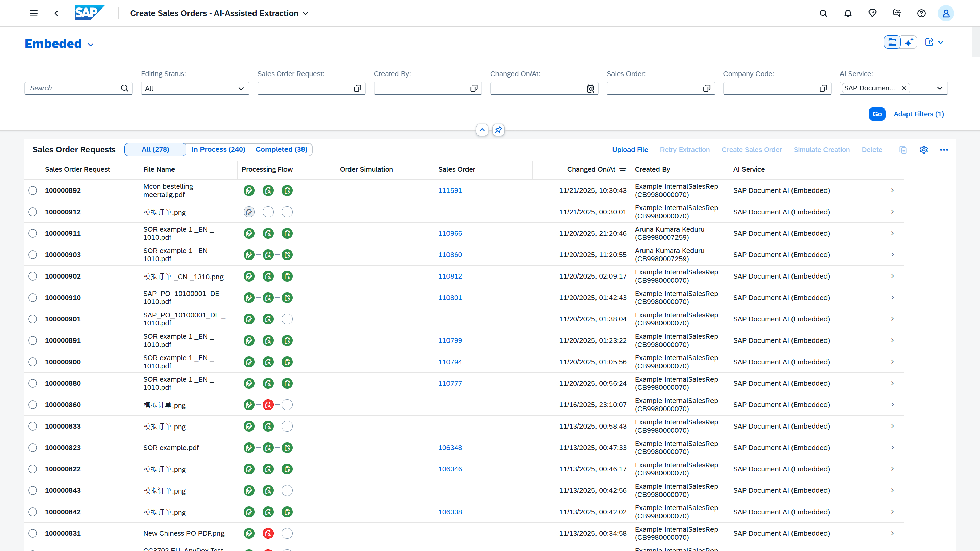The image size is (980, 551).
Task: Open table settings gear icon
Action: tap(924, 150)
